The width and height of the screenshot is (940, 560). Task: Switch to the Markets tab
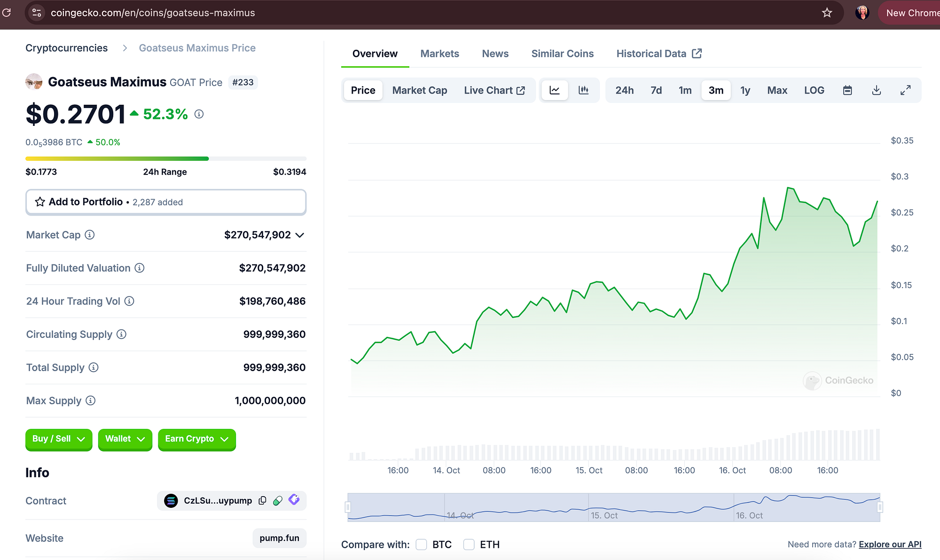pos(440,54)
